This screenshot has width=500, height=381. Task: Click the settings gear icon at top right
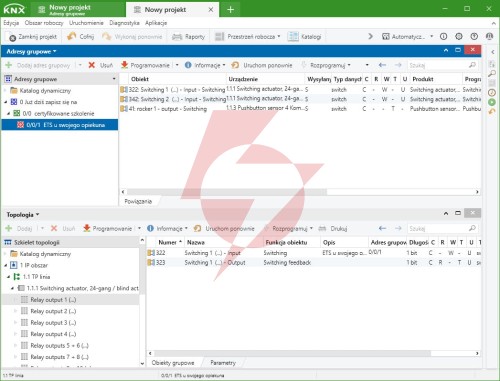pos(459,37)
